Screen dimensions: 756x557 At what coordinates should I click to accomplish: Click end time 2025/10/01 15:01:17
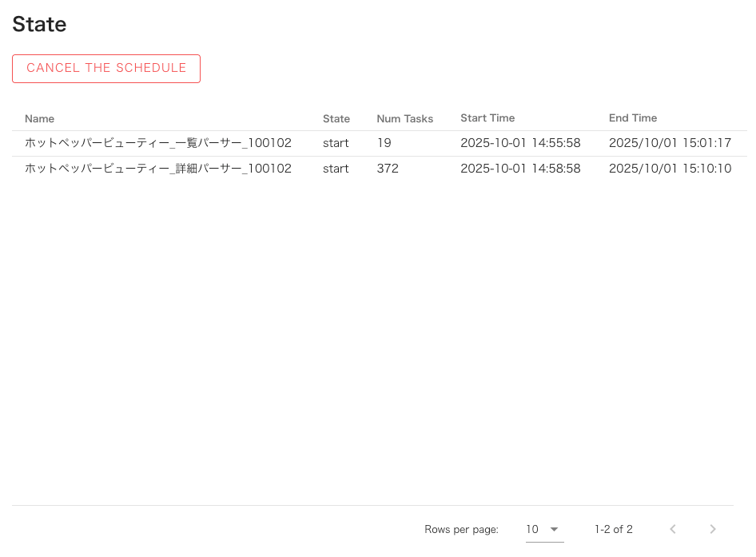(x=670, y=143)
